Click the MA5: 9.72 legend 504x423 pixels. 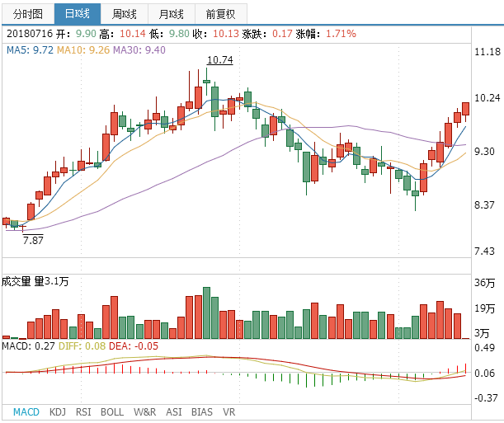tap(30, 50)
